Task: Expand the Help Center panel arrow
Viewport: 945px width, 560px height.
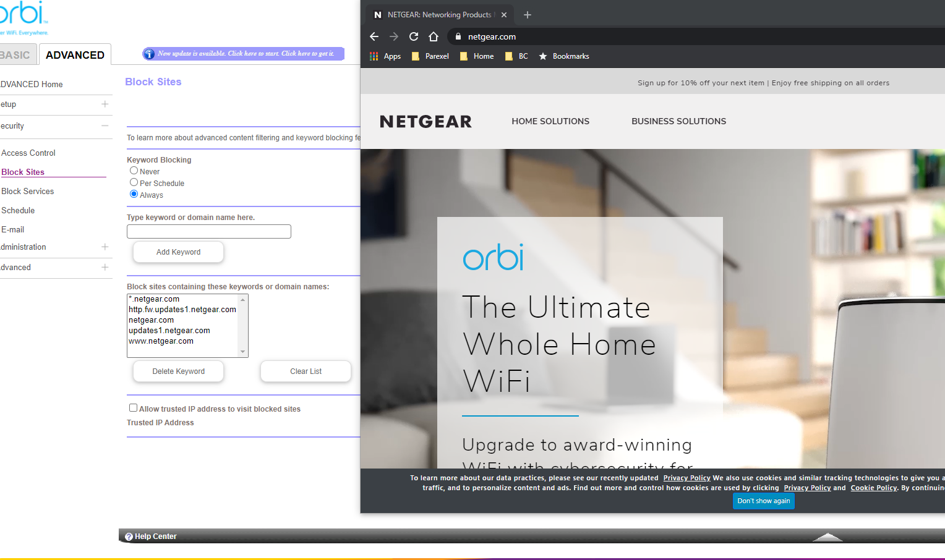Action: point(827,537)
